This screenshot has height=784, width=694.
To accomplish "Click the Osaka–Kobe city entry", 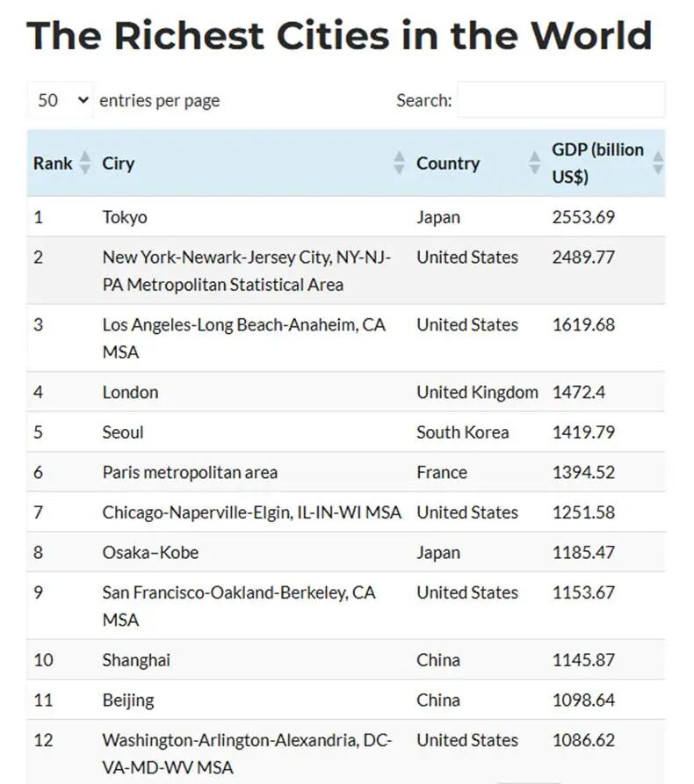I will click(150, 553).
